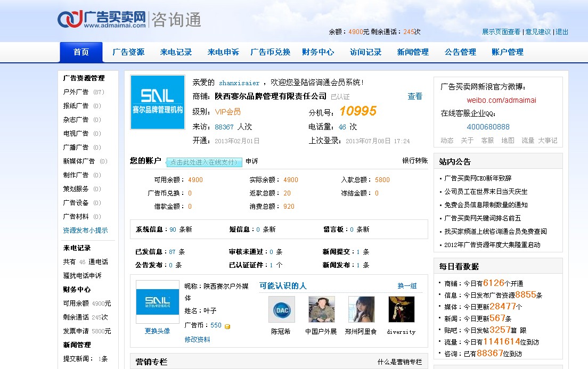Click 更换头像 link

(158, 331)
